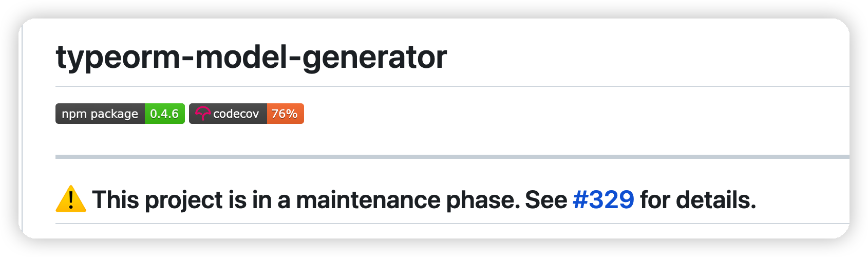Viewport: 868px width, 257px height.
Task: Click the thick gray horizontal divider
Action: [452, 156]
